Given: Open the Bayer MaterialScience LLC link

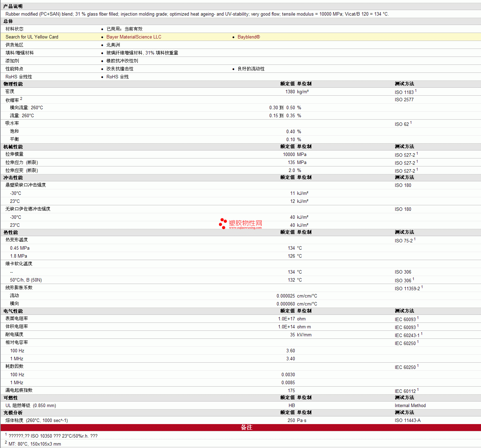Looking at the screenshot, I should [134, 37].
